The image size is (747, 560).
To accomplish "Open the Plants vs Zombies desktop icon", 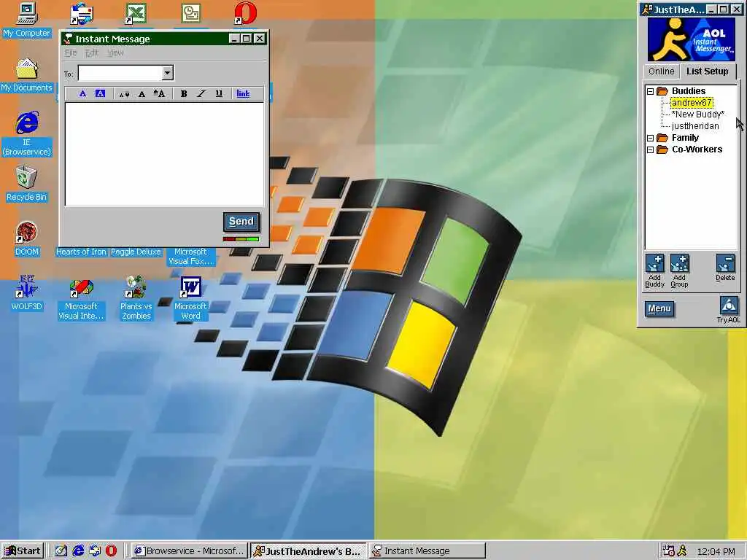I will pyautogui.click(x=136, y=298).
